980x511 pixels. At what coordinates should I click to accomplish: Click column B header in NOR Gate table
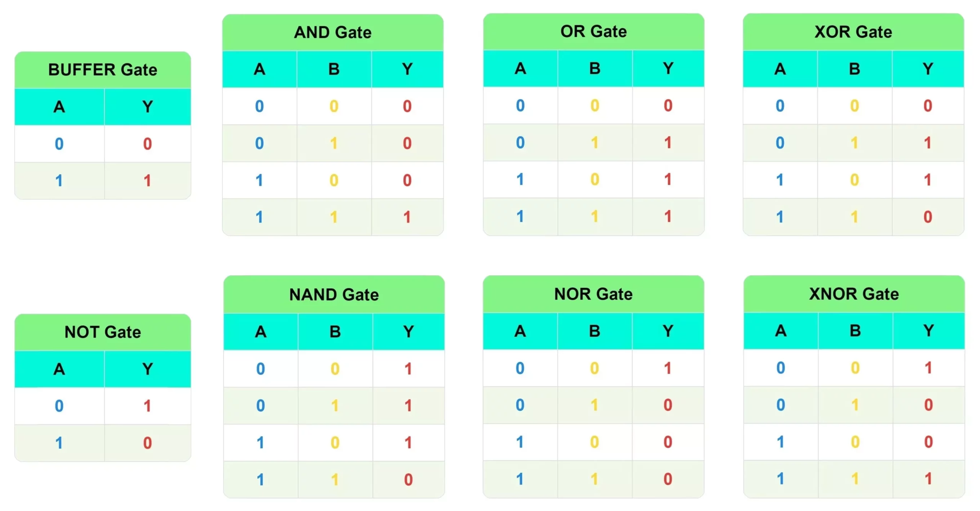[x=595, y=331]
